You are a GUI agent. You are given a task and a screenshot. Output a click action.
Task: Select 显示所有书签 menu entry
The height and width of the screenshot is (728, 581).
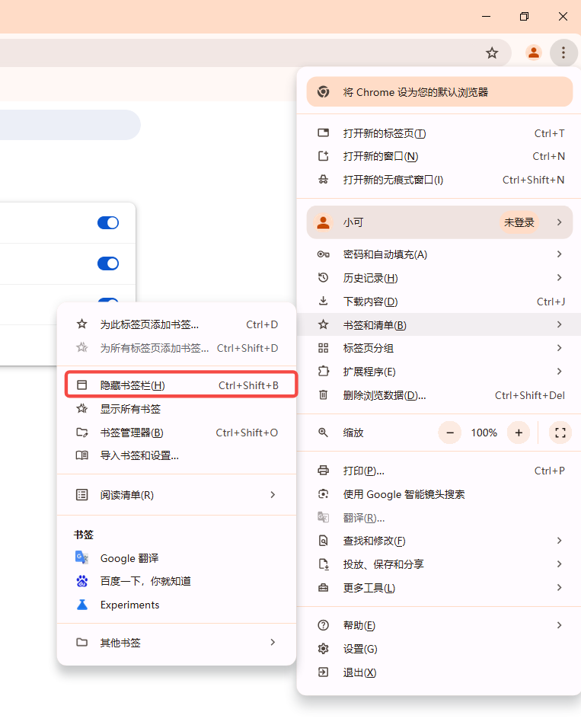click(177, 409)
